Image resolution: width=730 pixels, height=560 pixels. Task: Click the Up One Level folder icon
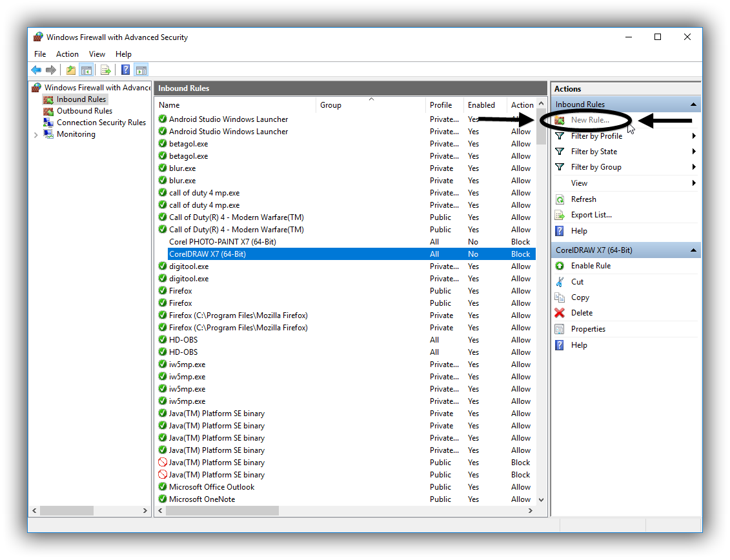click(71, 70)
